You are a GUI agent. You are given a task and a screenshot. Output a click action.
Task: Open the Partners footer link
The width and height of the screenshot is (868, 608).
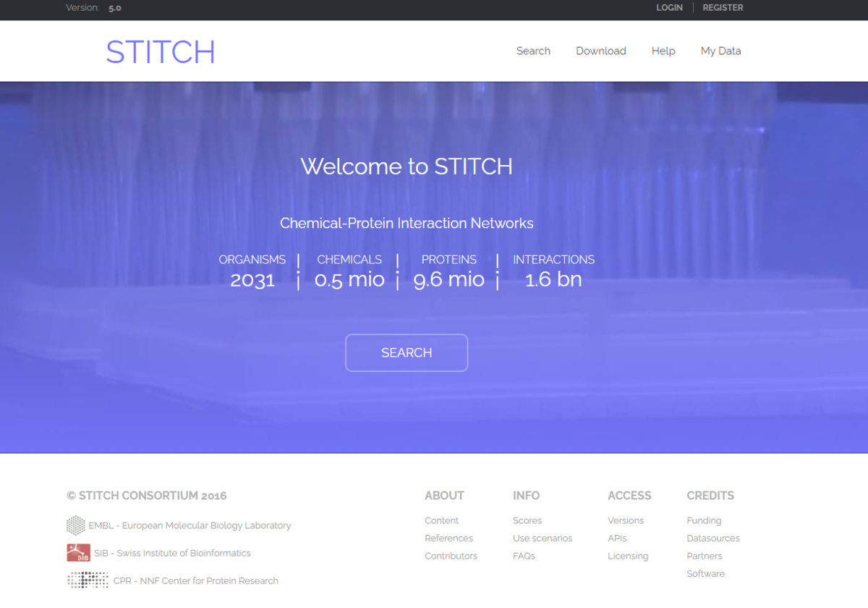pos(705,556)
